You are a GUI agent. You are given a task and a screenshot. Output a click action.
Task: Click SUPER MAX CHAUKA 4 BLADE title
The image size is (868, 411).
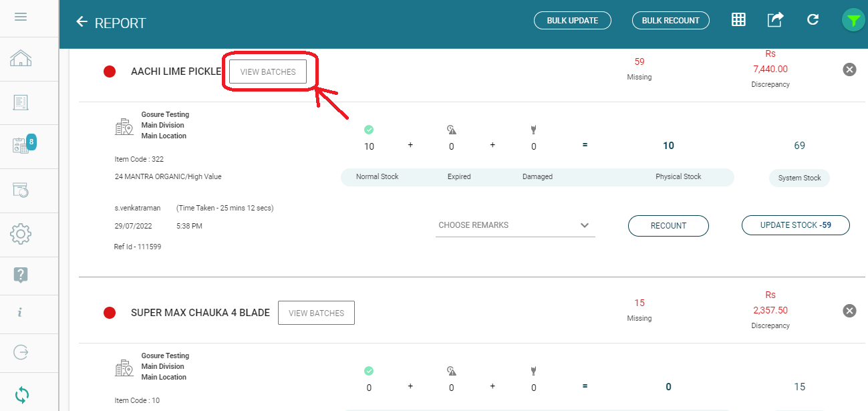pyautogui.click(x=200, y=313)
